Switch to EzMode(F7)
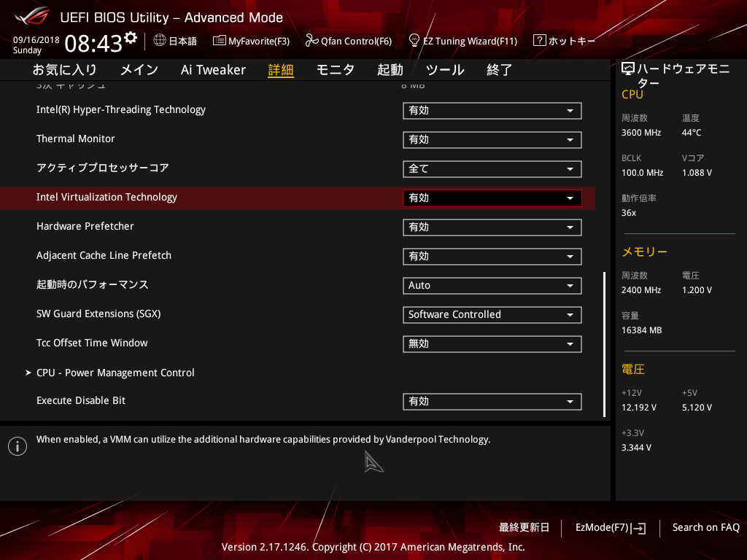Image resolution: width=747 pixels, height=560 pixels. click(610, 527)
